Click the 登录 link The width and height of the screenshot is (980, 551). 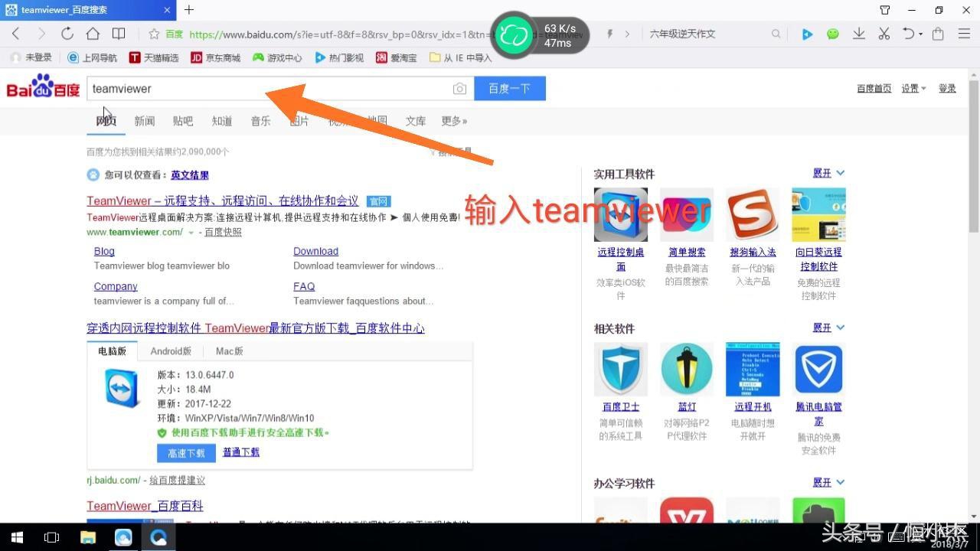point(947,89)
